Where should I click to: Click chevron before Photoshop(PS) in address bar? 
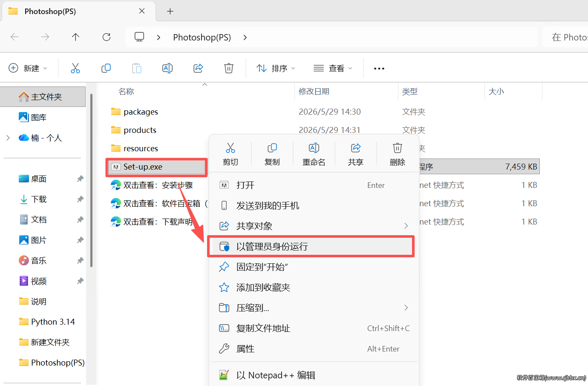(x=159, y=37)
